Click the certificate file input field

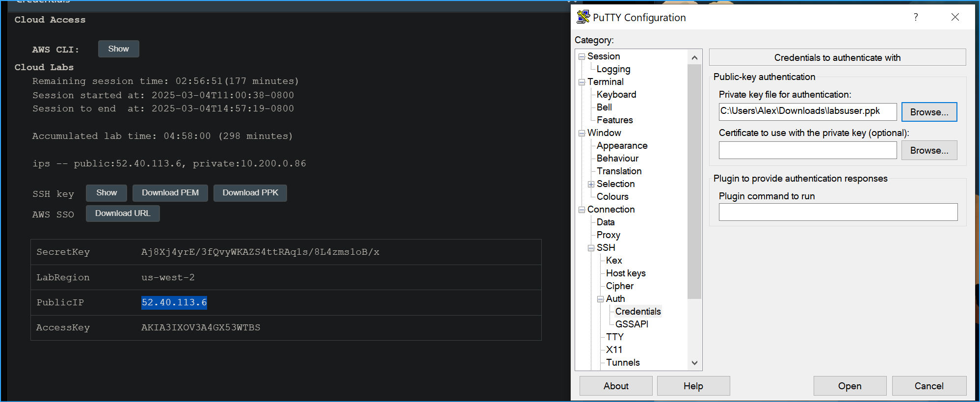[808, 150]
